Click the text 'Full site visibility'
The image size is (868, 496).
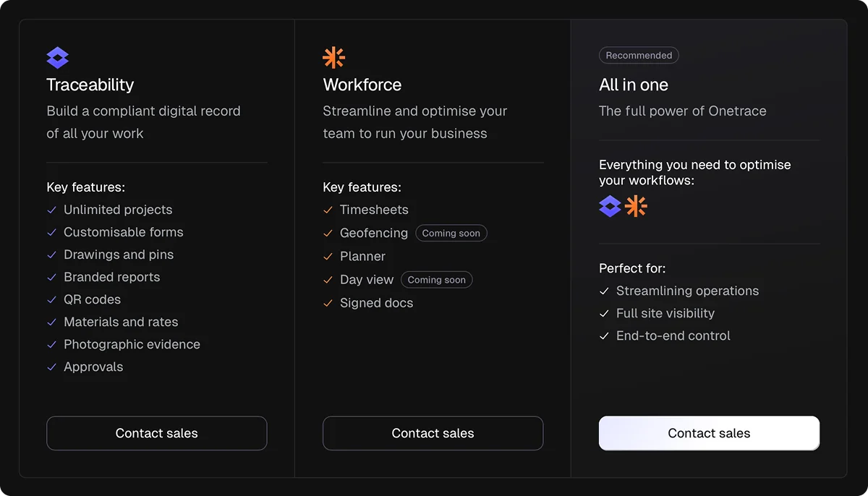pyautogui.click(x=665, y=313)
